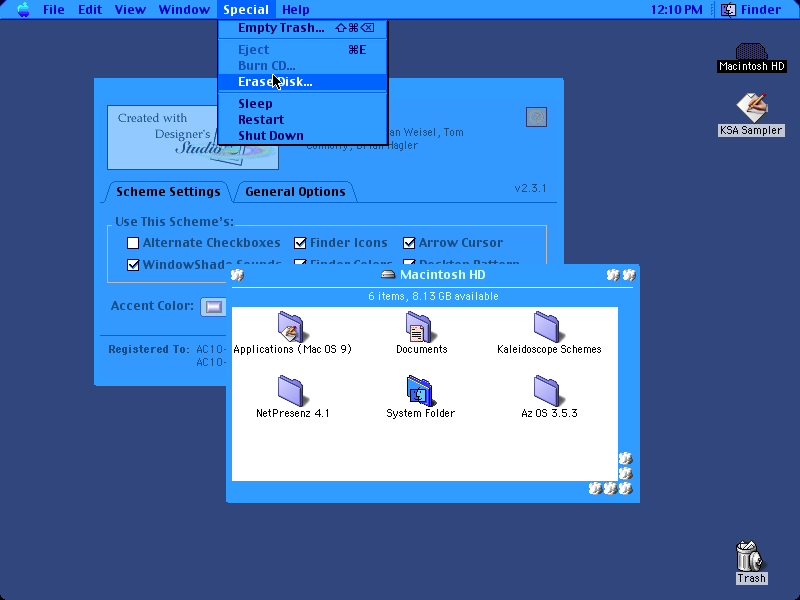The image size is (800, 600).
Task: Disable the Arrow Cursor checkbox
Action: pos(409,243)
